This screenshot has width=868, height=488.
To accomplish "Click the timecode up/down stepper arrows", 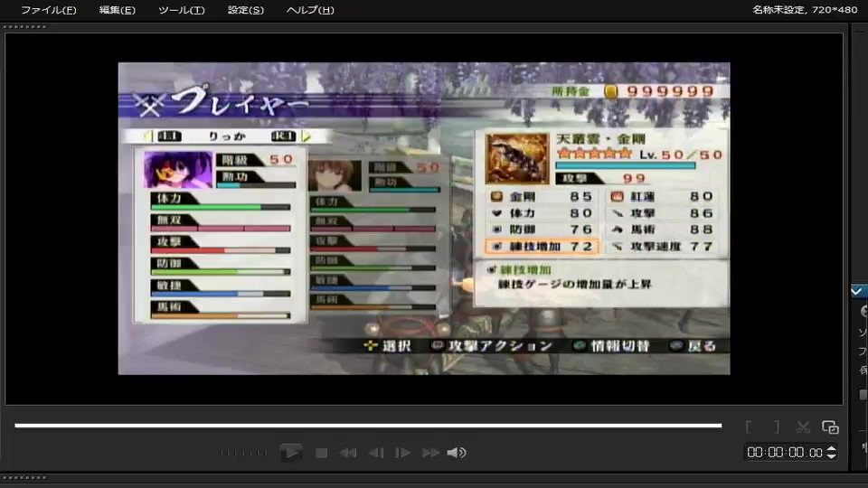I will pos(832,453).
